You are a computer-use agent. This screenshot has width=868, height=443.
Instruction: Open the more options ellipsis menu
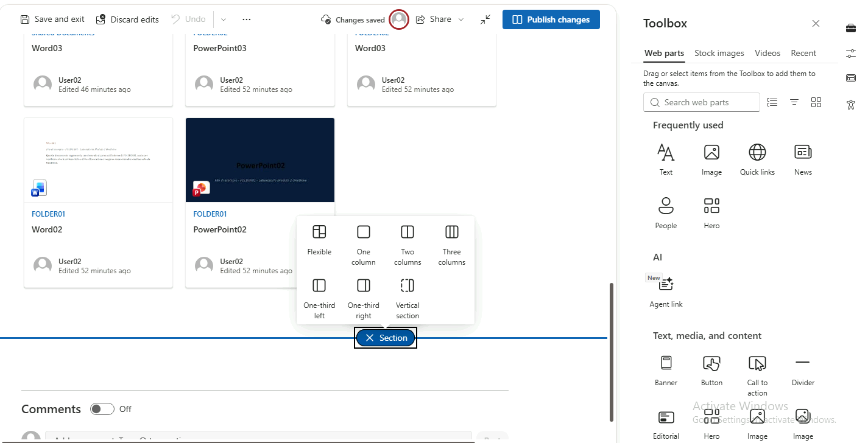click(x=246, y=19)
